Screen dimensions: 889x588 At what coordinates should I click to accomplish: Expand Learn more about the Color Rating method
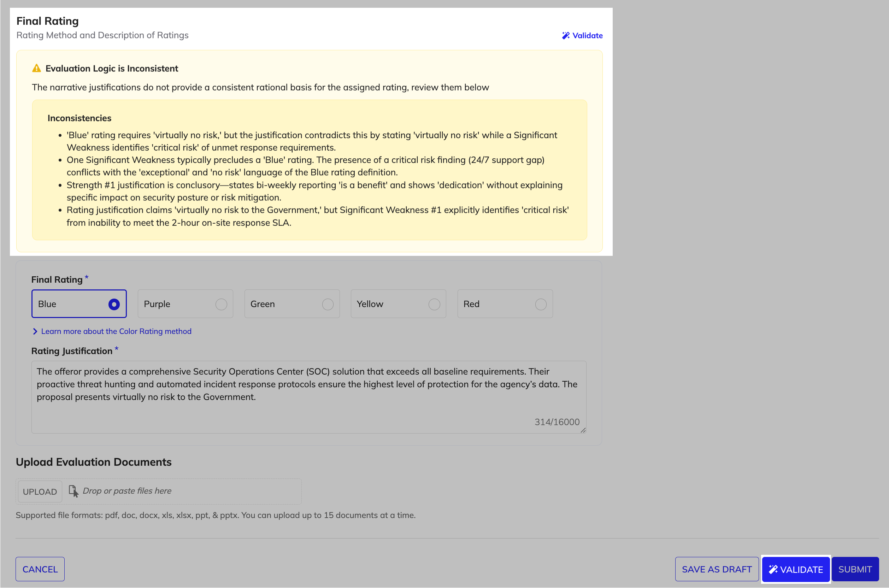point(112,331)
